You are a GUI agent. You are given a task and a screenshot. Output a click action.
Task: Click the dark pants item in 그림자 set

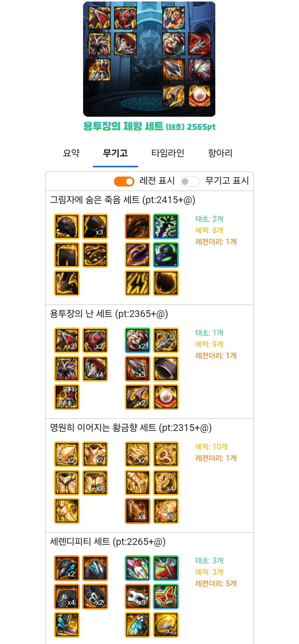coord(67,255)
